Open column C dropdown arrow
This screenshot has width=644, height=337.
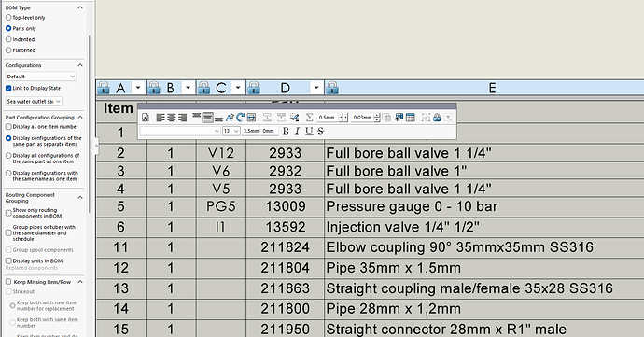pos(238,88)
